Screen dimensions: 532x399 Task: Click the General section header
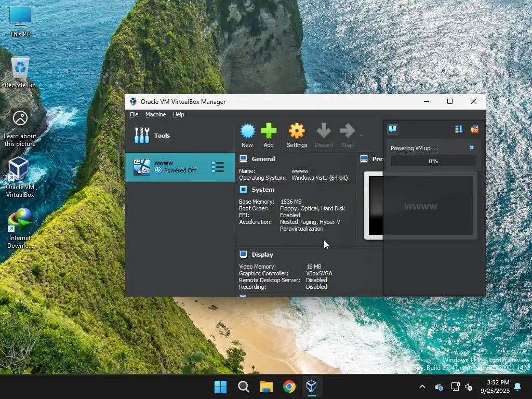click(263, 159)
